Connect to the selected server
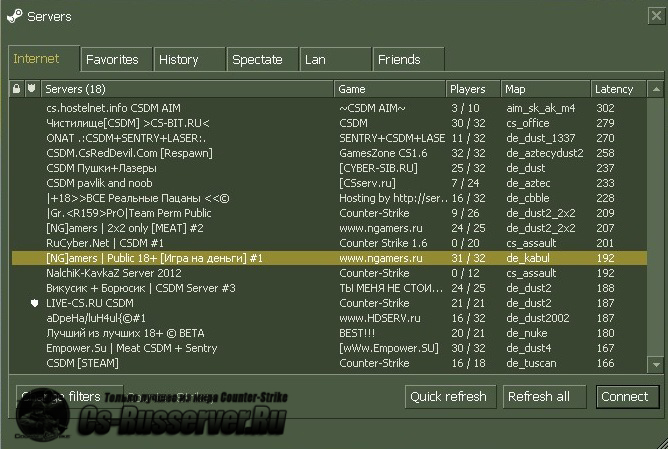Viewport: 668px width, 449px height. [628, 397]
